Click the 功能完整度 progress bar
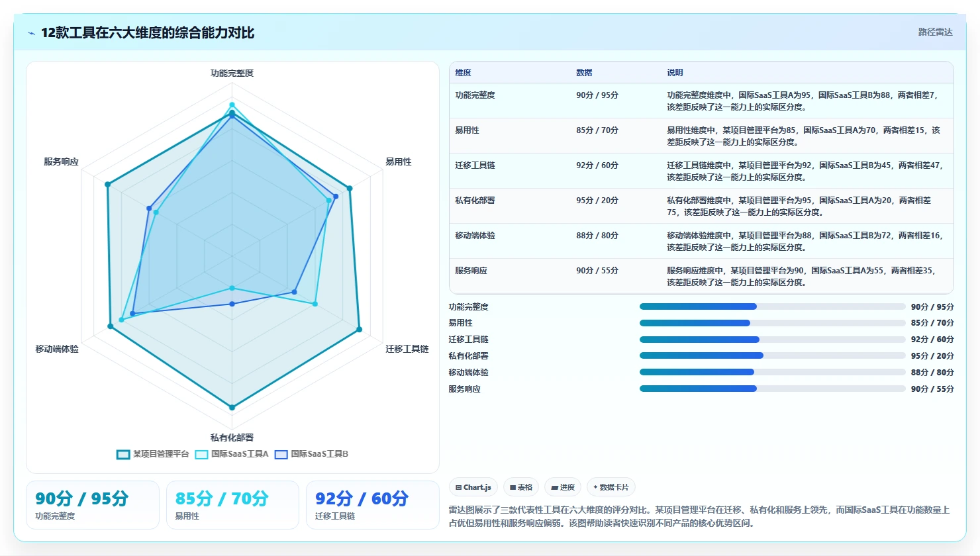Image resolution: width=980 pixels, height=556 pixels. click(x=772, y=306)
